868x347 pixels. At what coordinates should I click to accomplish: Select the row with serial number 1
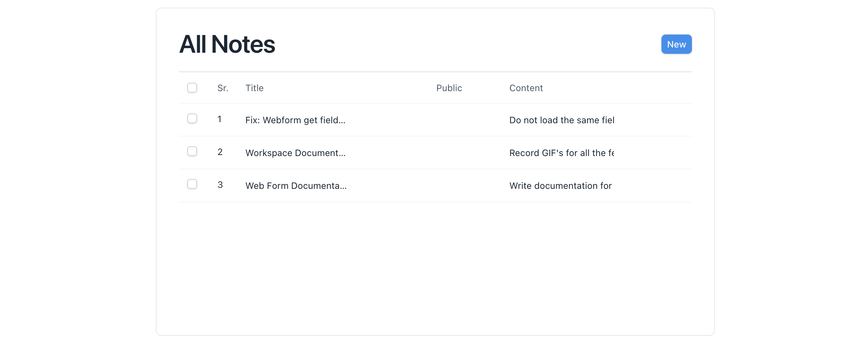click(220, 119)
